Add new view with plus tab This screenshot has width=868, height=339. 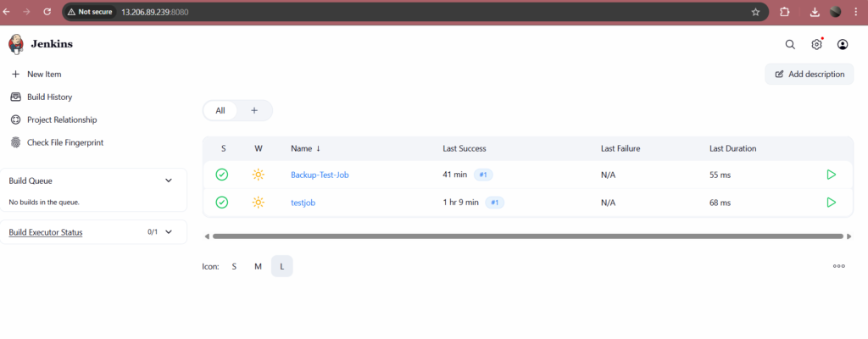(253, 110)
